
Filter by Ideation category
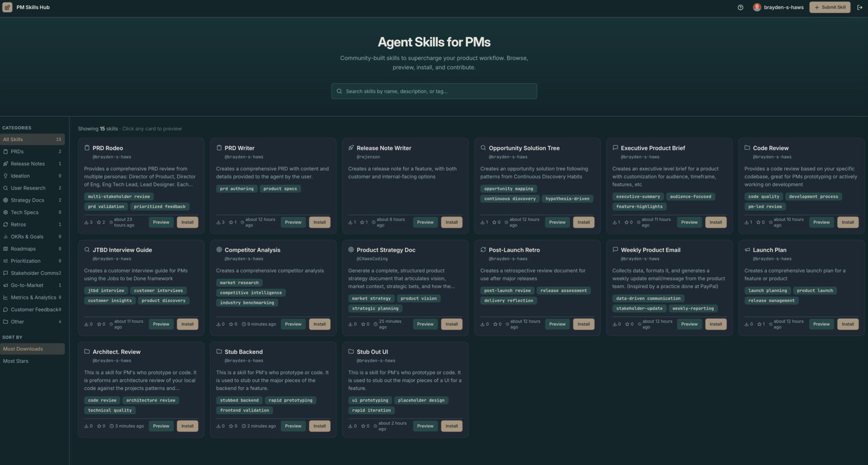[x=32, y=176]
